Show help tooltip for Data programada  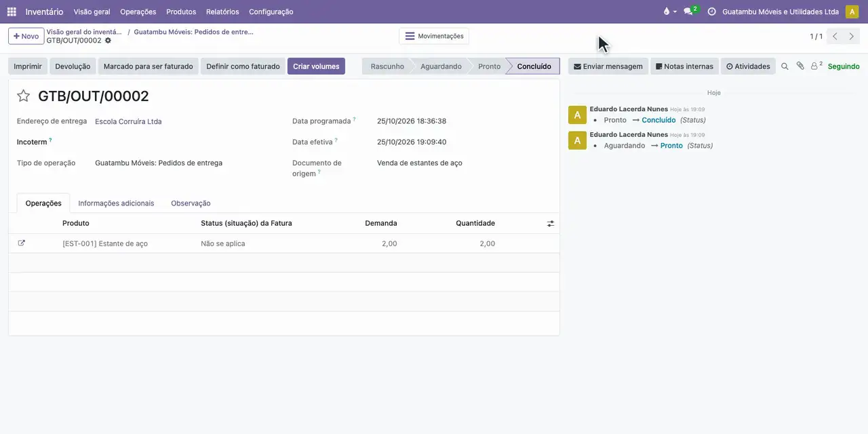pyautogui.click(x=355, y=119)
